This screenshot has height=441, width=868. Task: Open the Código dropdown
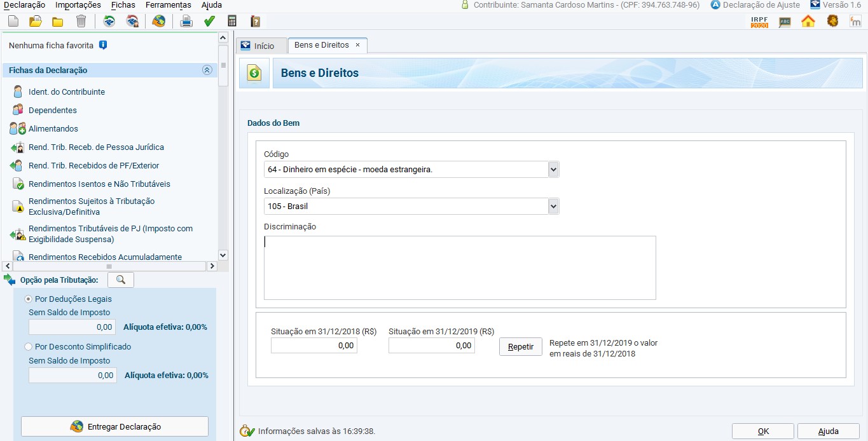pyautogui.click(x=553, y=170)
